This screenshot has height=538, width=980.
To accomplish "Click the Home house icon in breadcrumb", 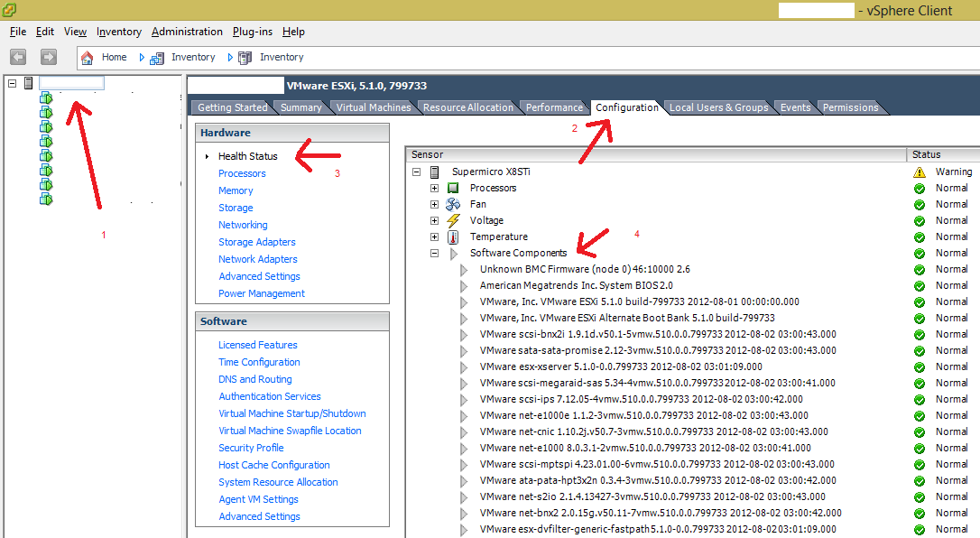I will click(x=87, y=58).
